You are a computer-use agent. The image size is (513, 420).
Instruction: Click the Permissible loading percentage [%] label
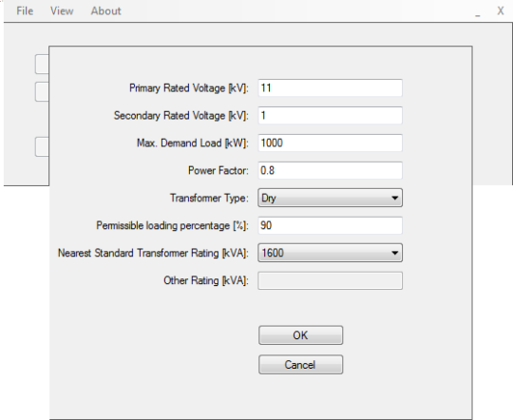coord(172,225)
